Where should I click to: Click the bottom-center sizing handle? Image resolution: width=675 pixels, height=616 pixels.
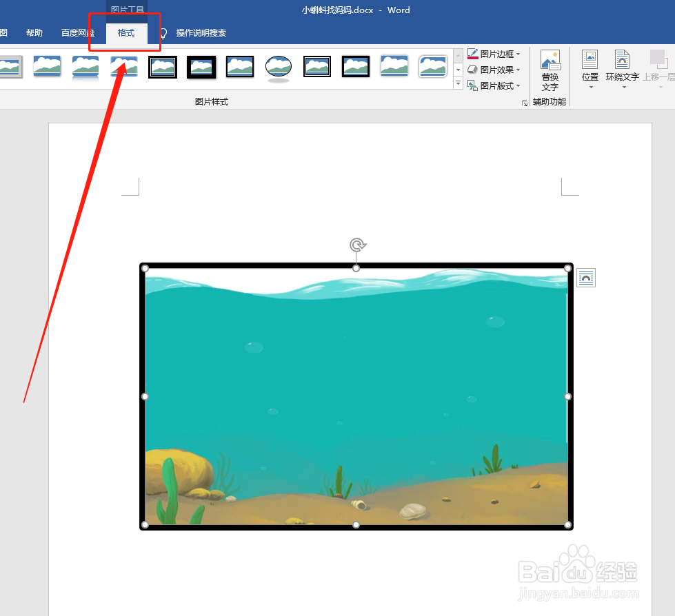pyautogui.click(x=356, y=525)
